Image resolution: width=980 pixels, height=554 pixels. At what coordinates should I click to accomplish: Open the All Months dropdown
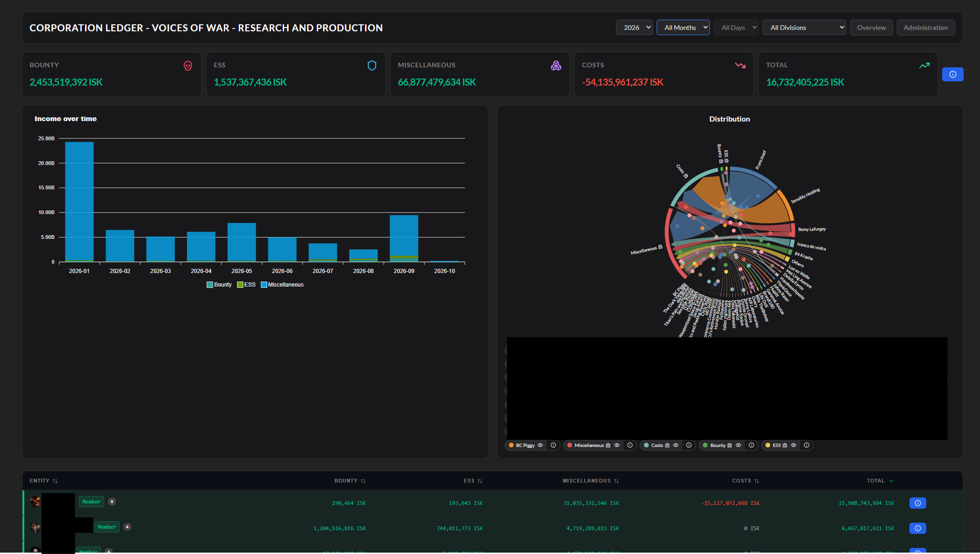pyautogui.click(x=683, y=28)
